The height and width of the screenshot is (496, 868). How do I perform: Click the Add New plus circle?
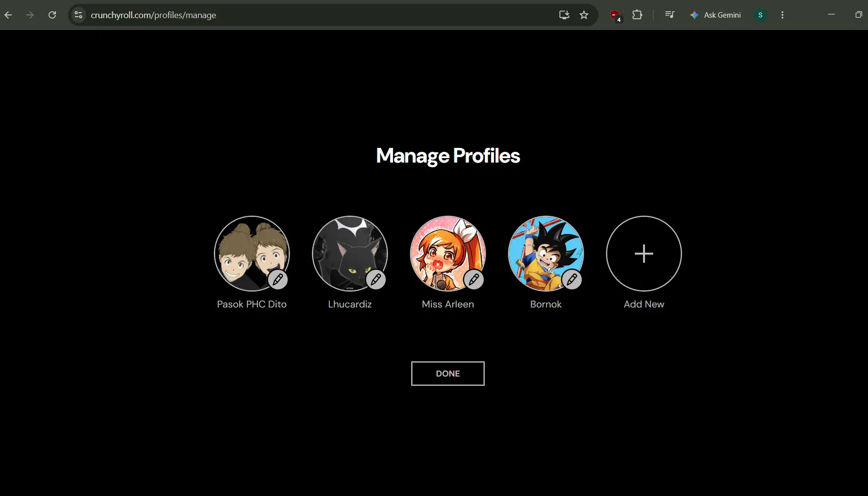click(x=644, y=254)
